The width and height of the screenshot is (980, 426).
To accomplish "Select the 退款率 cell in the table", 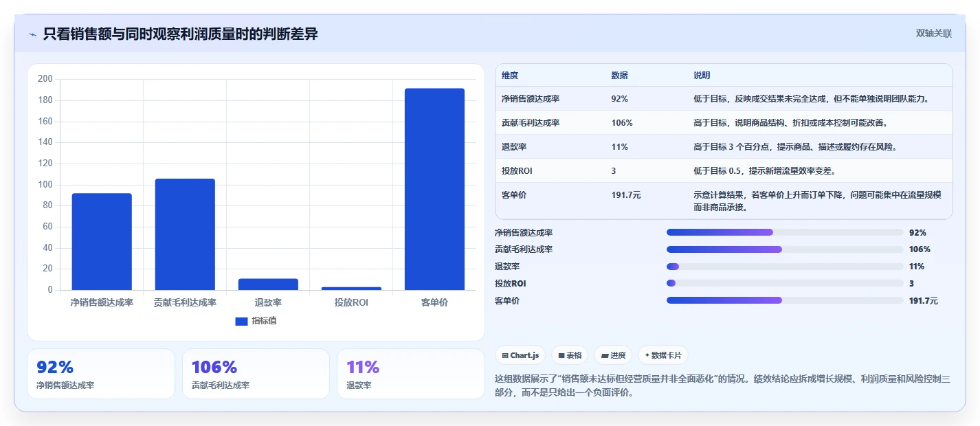I will (514, 147).
